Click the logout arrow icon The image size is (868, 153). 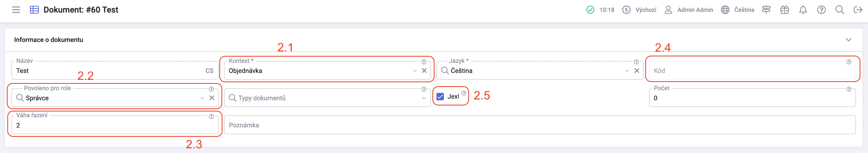click(858, 10)
